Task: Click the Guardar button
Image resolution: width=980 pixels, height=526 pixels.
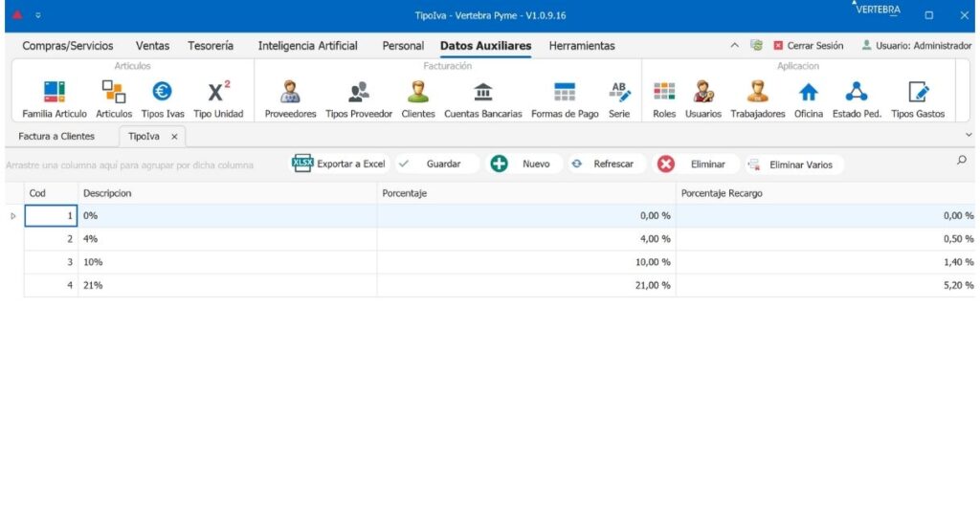Action: tap(436, 164)
